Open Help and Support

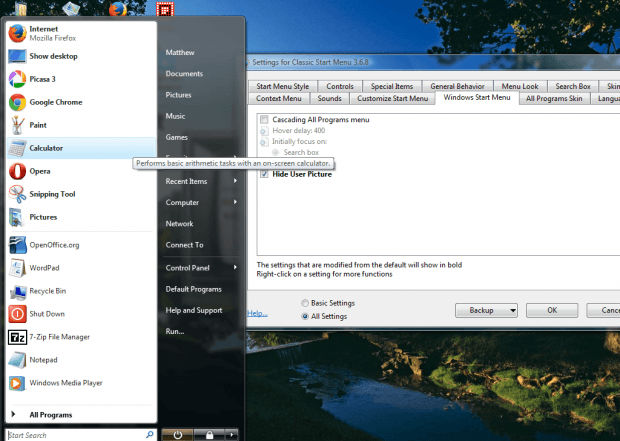point(194,310)
